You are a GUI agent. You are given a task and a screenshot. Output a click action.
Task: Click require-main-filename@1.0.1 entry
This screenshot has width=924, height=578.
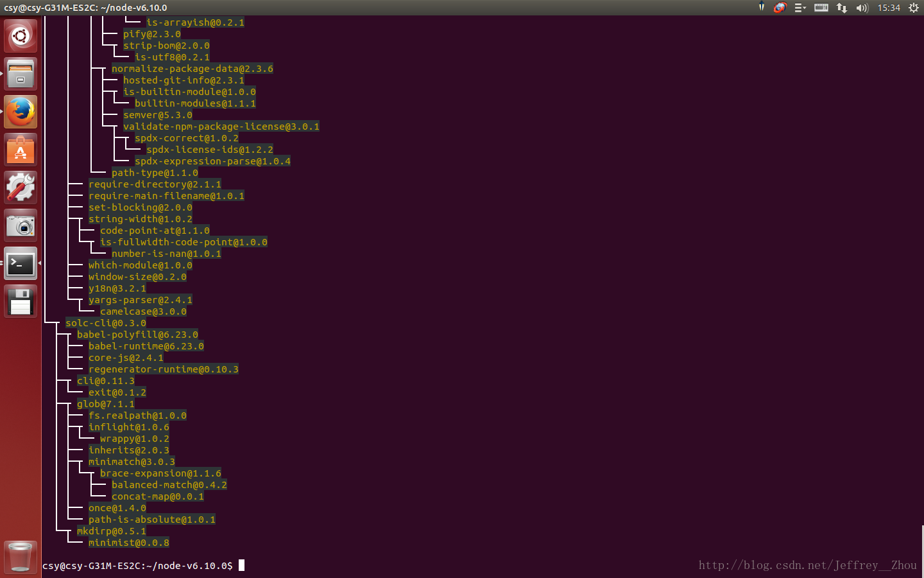(166, 196)
